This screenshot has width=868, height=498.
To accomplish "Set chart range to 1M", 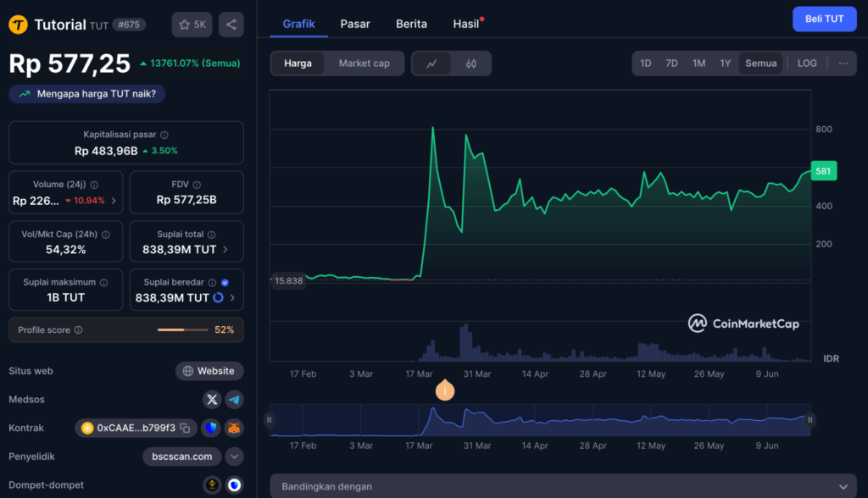I will coord(698,63).
